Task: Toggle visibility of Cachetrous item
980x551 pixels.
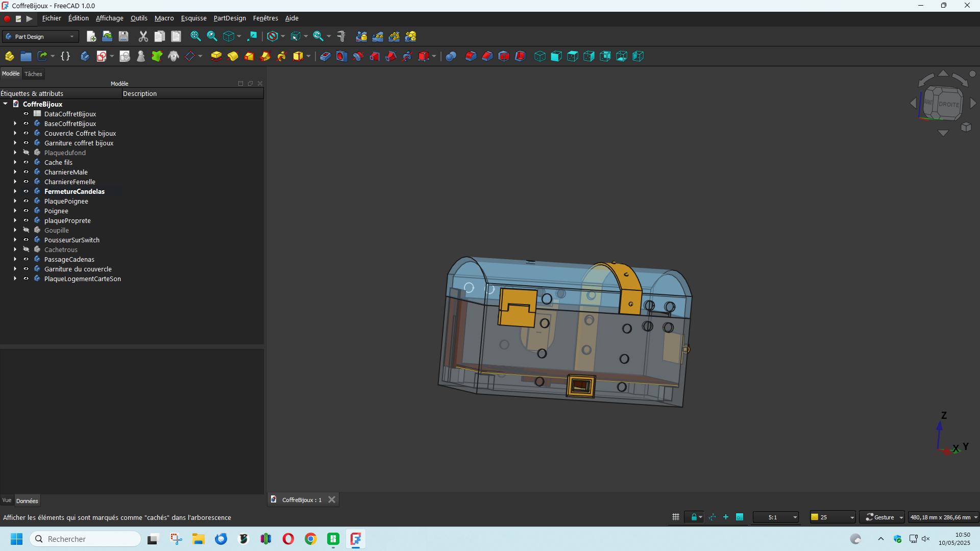Action: pos(26,249)
